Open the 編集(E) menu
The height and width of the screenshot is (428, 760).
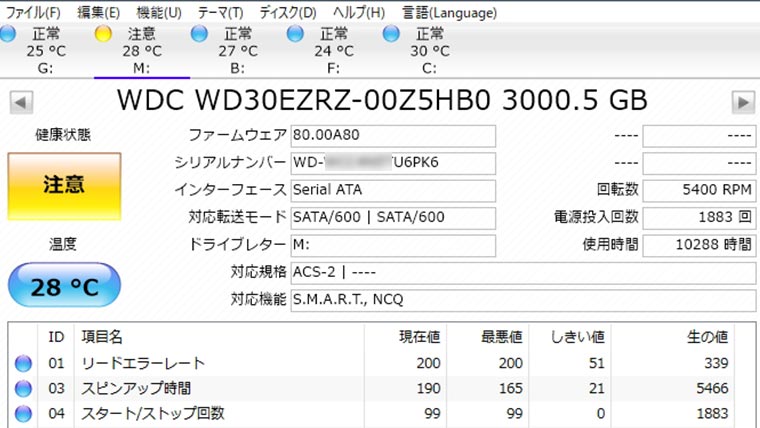(98, 13)
